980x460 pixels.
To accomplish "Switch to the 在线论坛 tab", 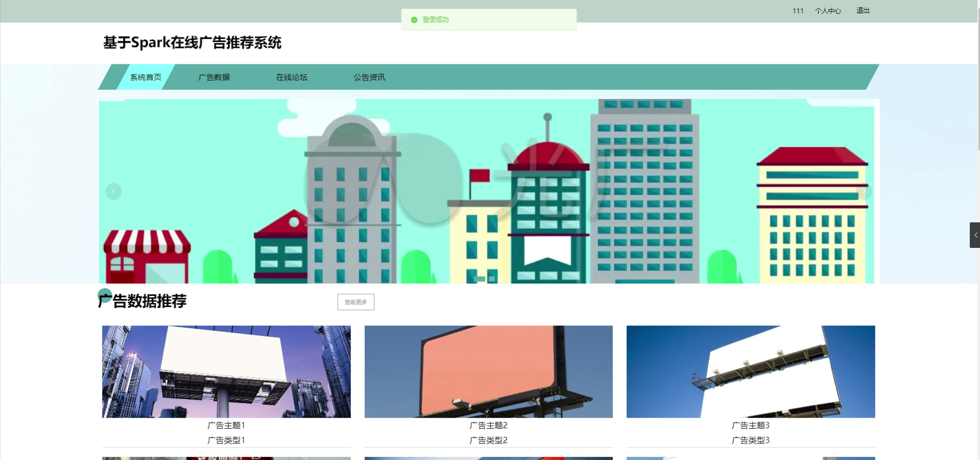I will point(292,77).
